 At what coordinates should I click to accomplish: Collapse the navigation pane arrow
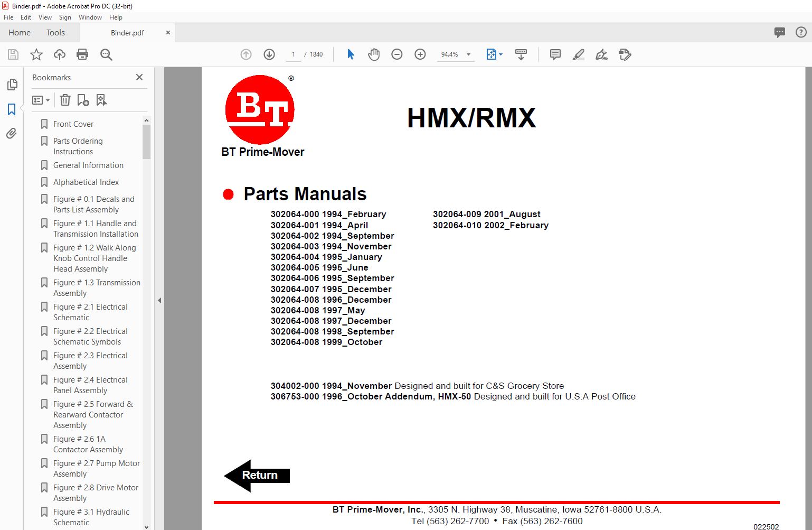pyautogui.click(x=159, y=300)
